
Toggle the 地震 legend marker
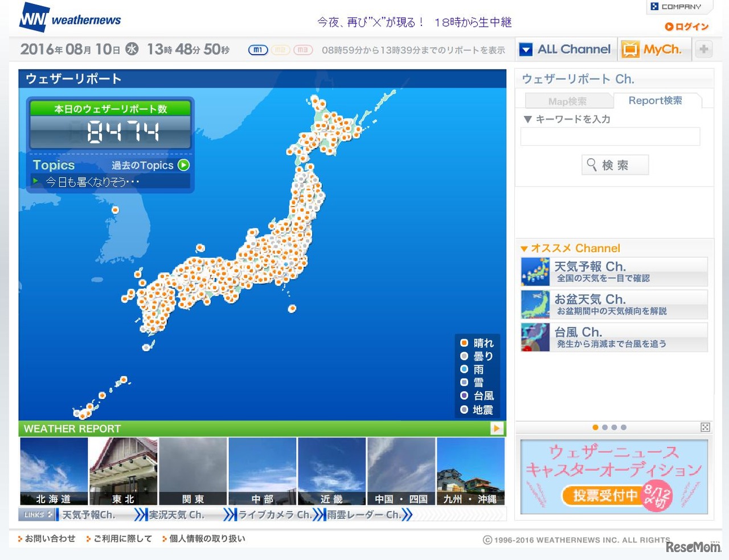(464, 409)
